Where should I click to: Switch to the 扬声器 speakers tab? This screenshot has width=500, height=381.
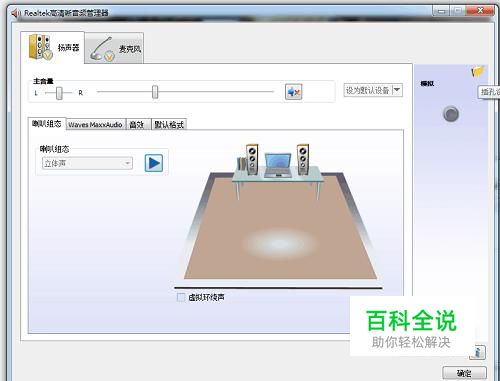pyautogui.click(x=52, y=47)
